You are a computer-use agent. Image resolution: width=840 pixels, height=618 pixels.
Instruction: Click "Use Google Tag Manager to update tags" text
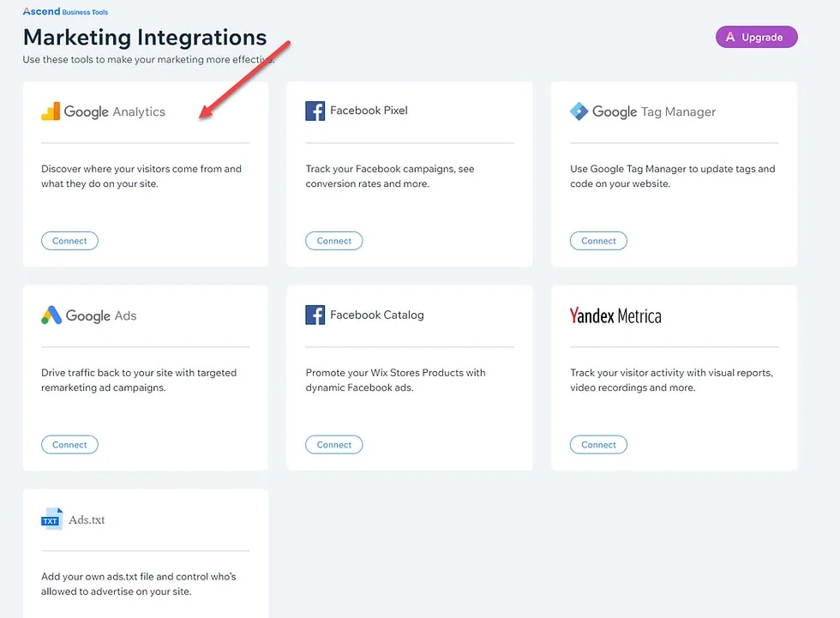tap(672, 177)
